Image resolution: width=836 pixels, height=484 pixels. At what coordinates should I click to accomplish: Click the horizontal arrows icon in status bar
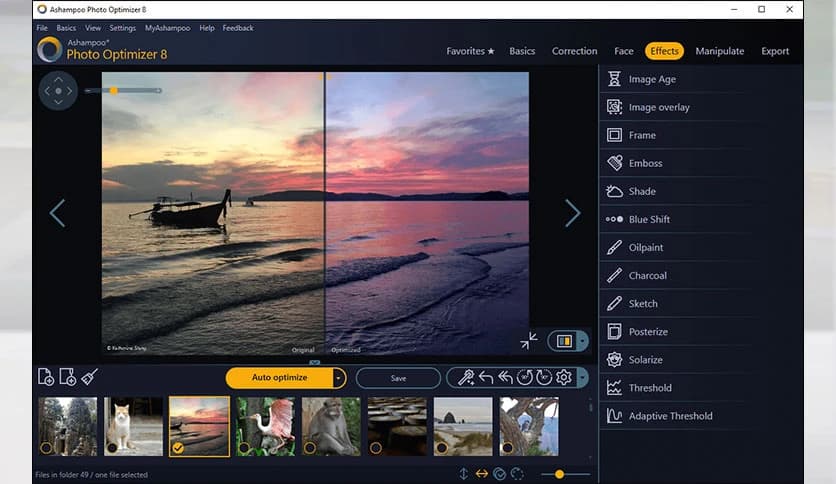pyautogui.click(x=481, y=473)
